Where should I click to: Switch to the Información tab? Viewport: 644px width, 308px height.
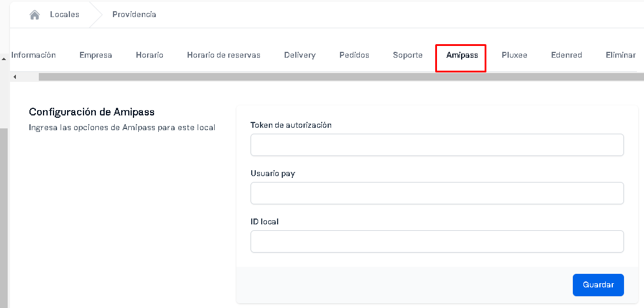(34, 55)
